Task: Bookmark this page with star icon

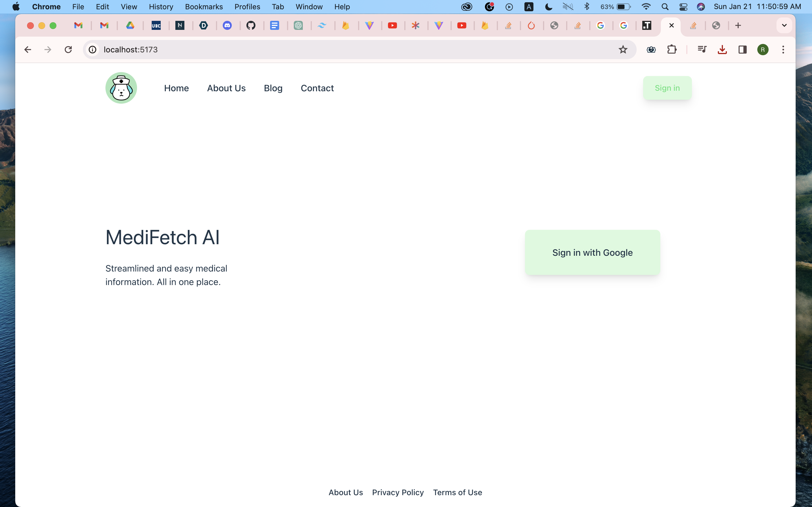Action: tap(623, 50)
